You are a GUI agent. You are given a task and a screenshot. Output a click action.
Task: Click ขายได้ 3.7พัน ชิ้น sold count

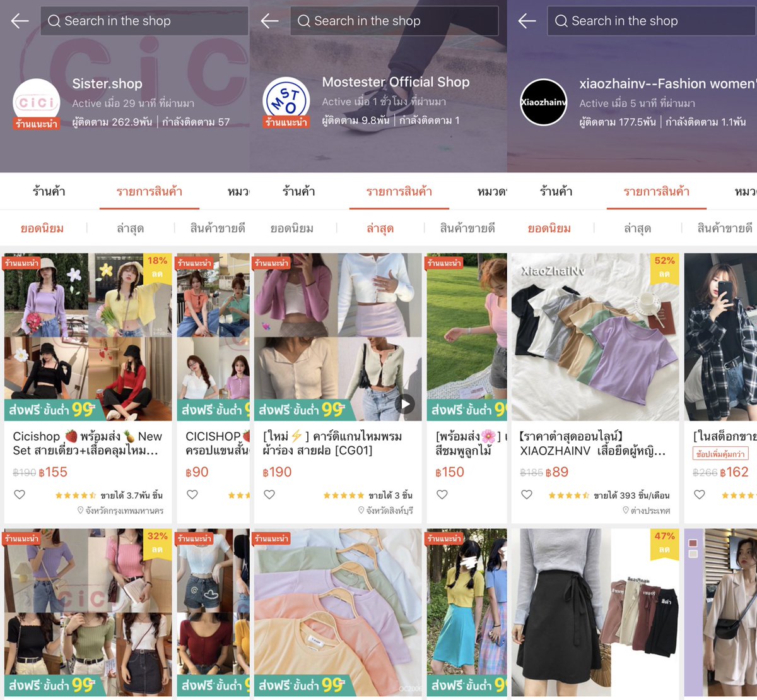click(131, 495)
